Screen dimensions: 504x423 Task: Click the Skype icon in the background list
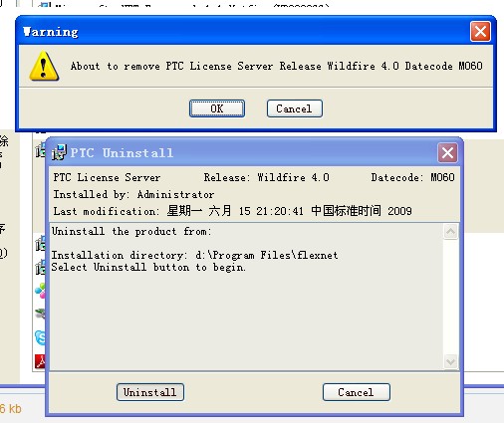click(x=40, y=337)
